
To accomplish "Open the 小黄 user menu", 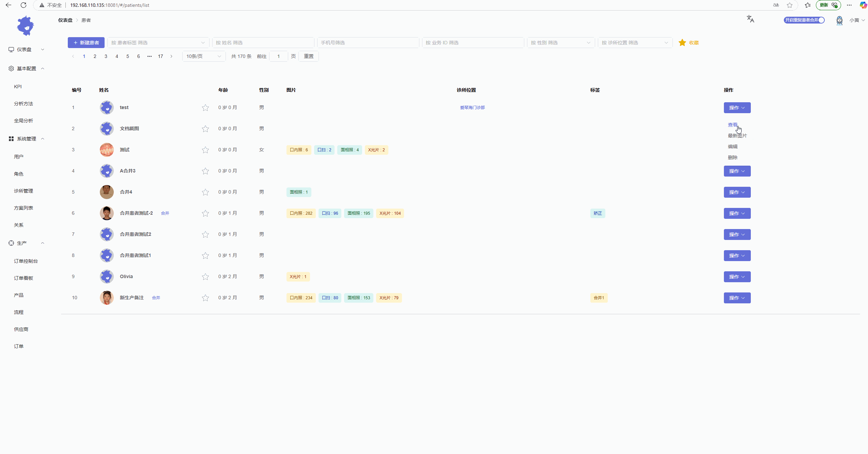I will click(857, 20).
